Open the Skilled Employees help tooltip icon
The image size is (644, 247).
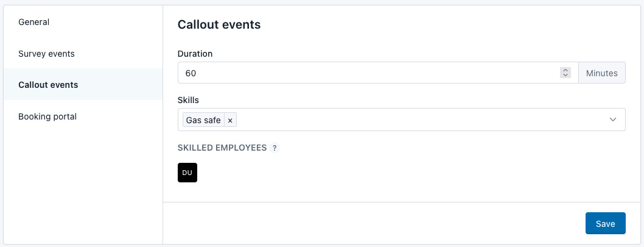coord(275,148)
